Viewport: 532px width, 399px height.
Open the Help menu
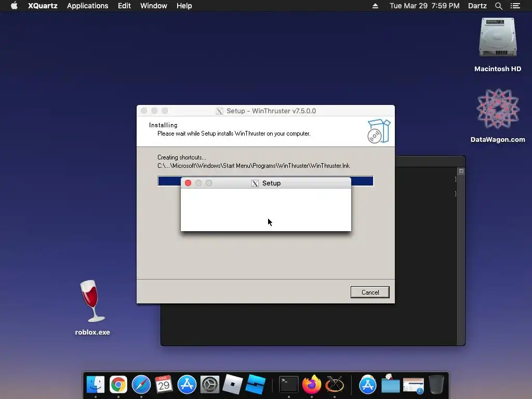tap(184, 6)
